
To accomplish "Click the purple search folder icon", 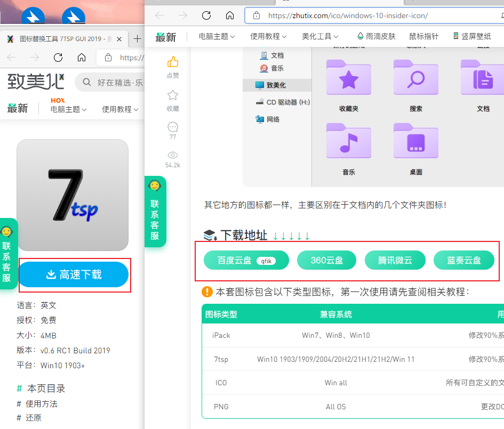I will [x=415, y=78].
